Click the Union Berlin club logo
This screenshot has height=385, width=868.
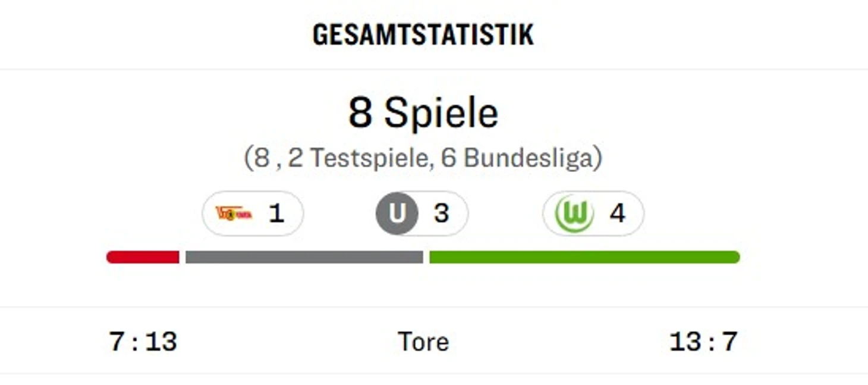point(234,214)
